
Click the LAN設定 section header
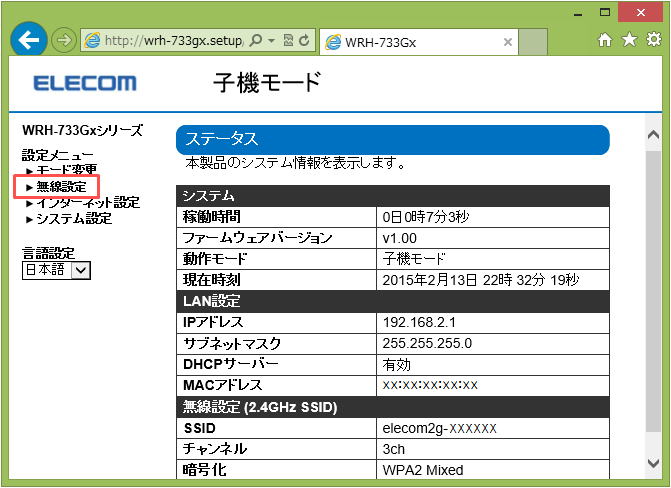pos(393,301)
